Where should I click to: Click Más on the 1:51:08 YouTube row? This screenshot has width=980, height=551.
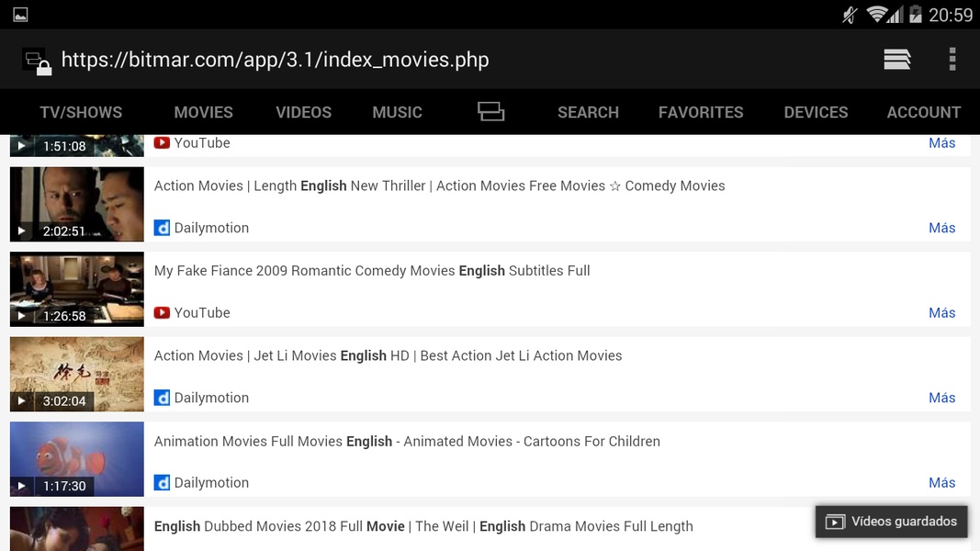coord(941,143)
